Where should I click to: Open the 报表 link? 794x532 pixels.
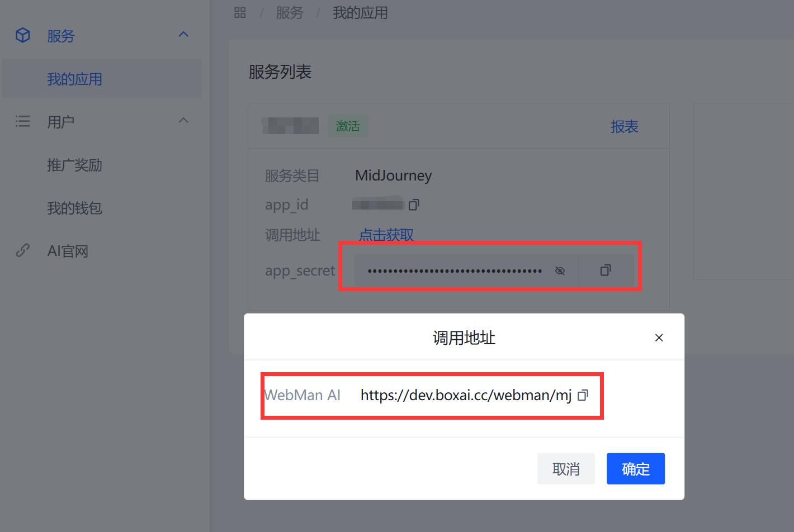click(x=625, y=126)
